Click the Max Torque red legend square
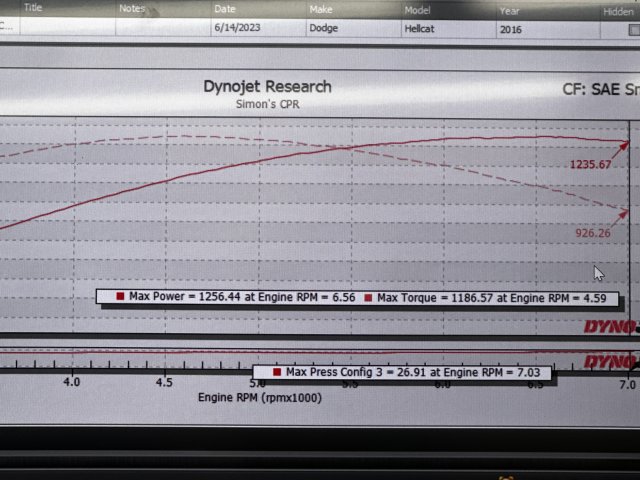The image size is (640, 480). [x=370, y=297]
